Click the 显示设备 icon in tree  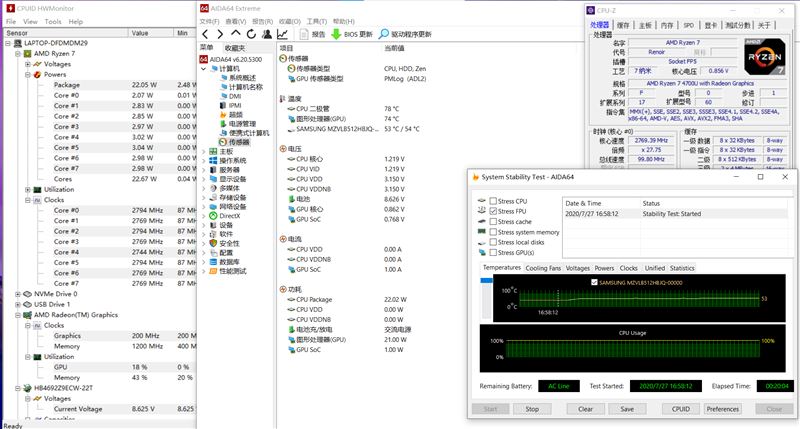click(213, 179)
